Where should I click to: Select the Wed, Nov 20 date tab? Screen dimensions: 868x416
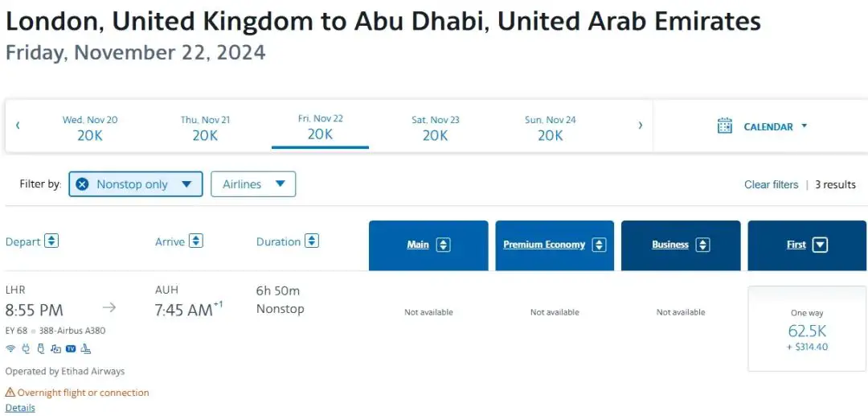click(x=90, y=128)
